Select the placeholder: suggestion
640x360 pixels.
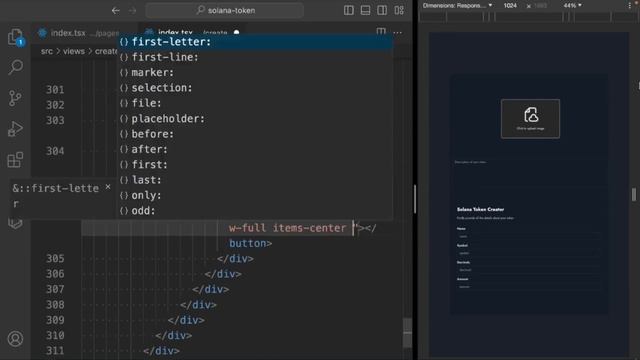pos(255,118)
